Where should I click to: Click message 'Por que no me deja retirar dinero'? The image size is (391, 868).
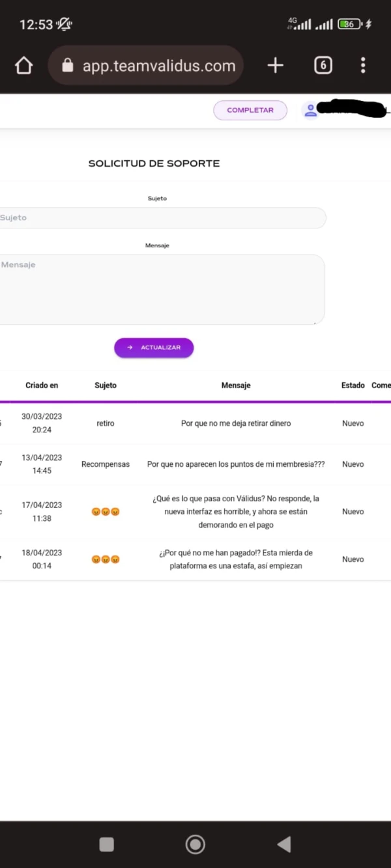click(x=236, y=423)
